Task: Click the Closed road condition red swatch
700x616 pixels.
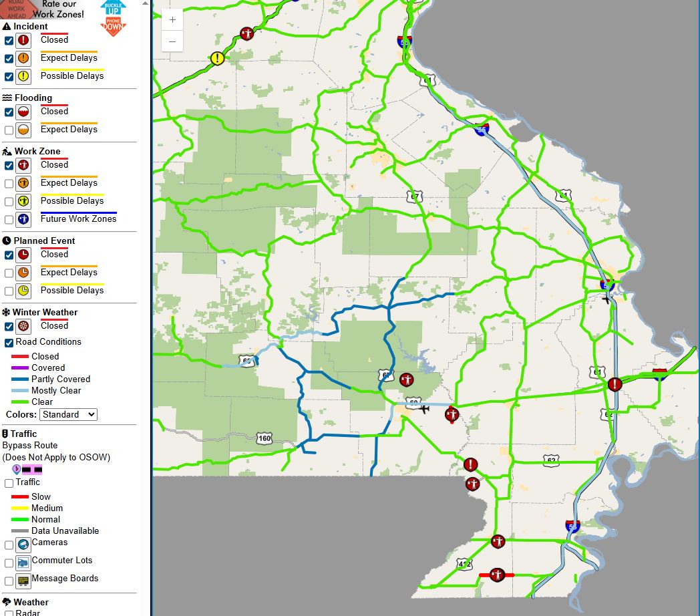Action: [19, 357]
